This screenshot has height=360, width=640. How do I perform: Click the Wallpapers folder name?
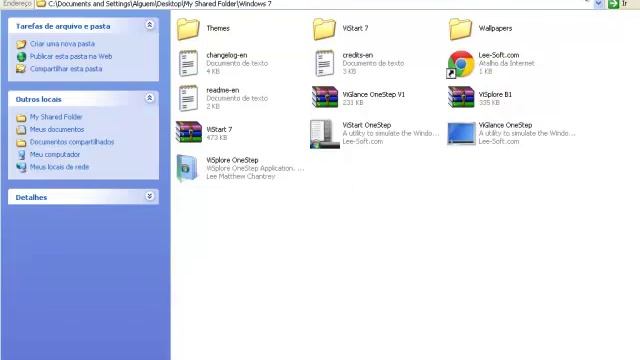click(495, 28)
